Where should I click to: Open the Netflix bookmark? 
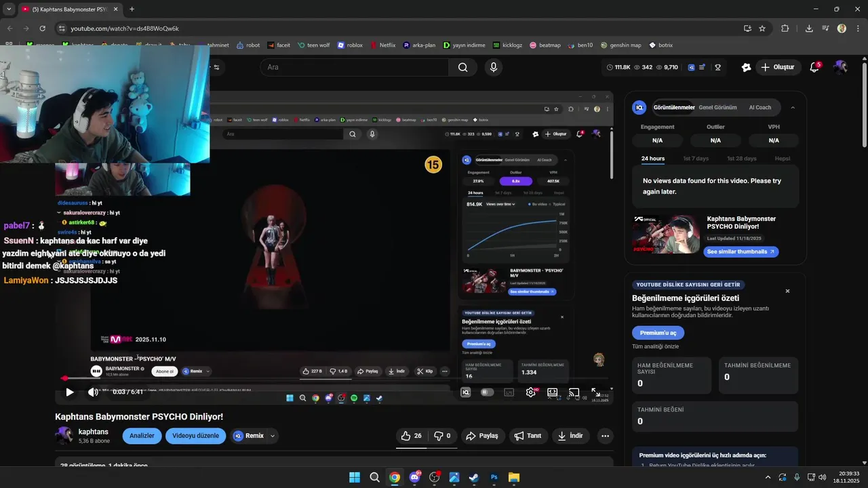tap(383, 45)
